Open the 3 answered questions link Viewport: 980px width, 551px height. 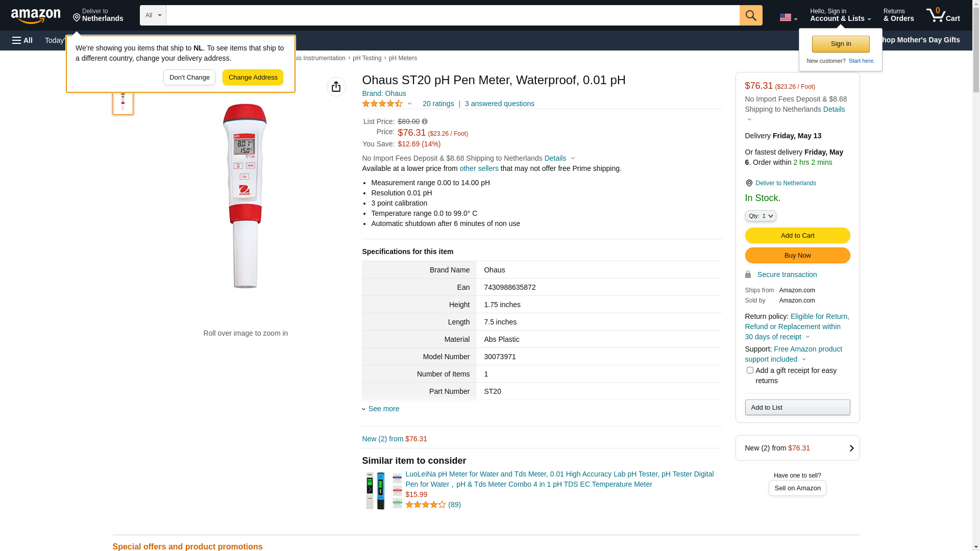(499, 104)
